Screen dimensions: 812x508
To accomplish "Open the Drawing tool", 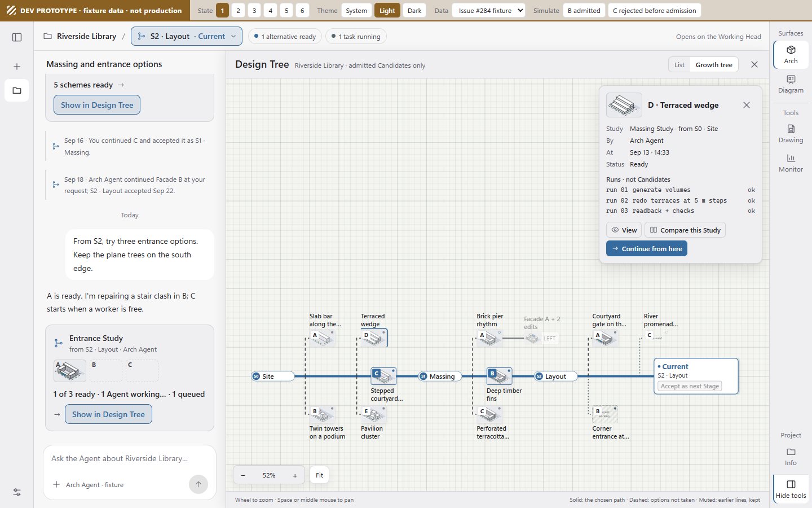I will [791, 134].
